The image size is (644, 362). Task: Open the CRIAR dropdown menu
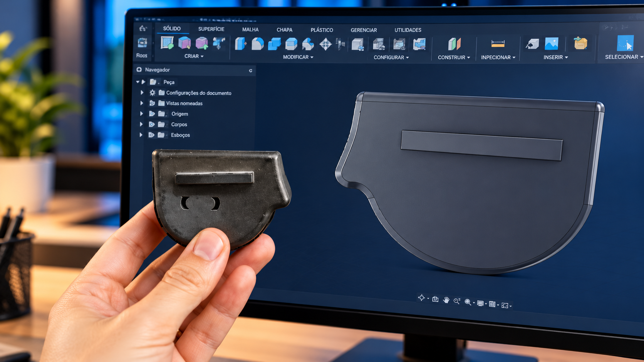coord(194,56)
